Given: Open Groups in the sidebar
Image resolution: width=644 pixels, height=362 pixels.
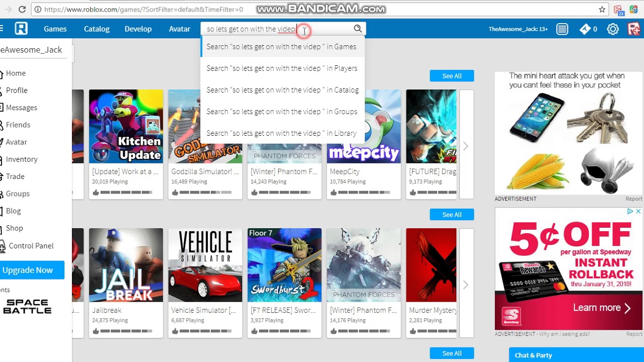Looking at the screenshot, I should click(x=18, y=194).
